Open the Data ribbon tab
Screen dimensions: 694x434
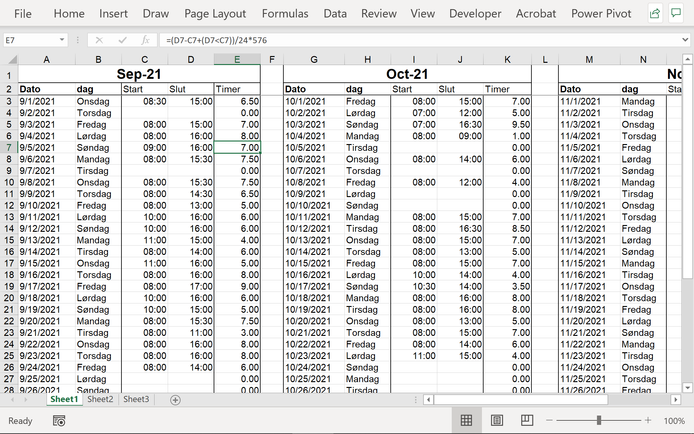click(335, 14)
